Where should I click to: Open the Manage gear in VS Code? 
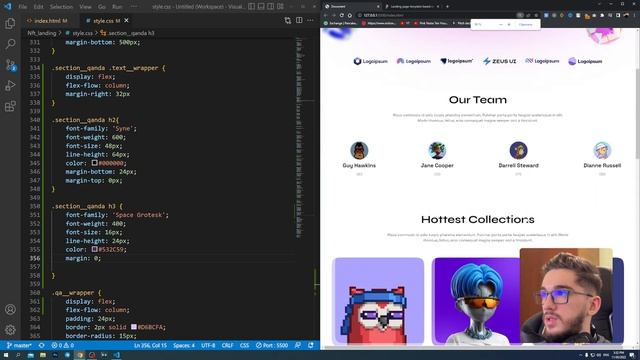tap(10, 330)
